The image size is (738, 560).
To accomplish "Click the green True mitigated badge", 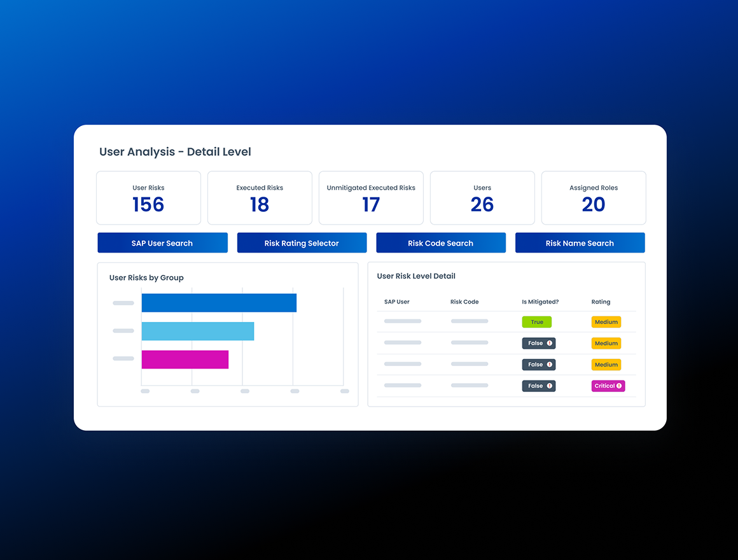I will [536, 322].
